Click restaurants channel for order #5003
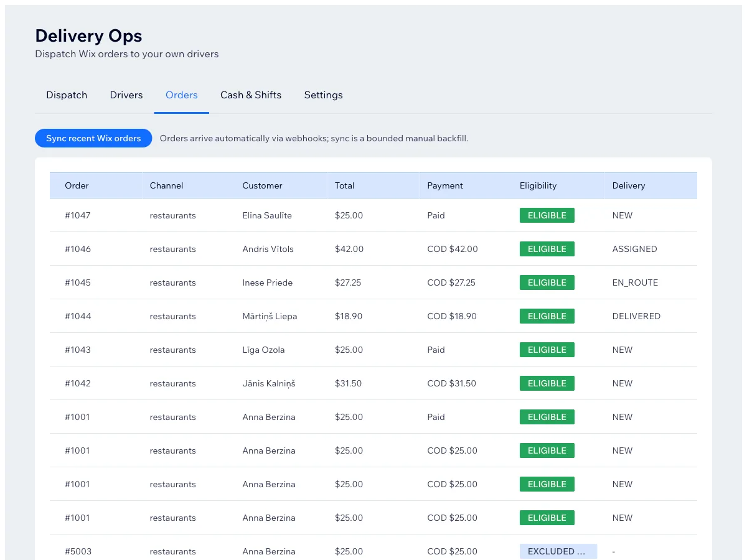Viewport: 747px width, 560px height. point(172,551)
